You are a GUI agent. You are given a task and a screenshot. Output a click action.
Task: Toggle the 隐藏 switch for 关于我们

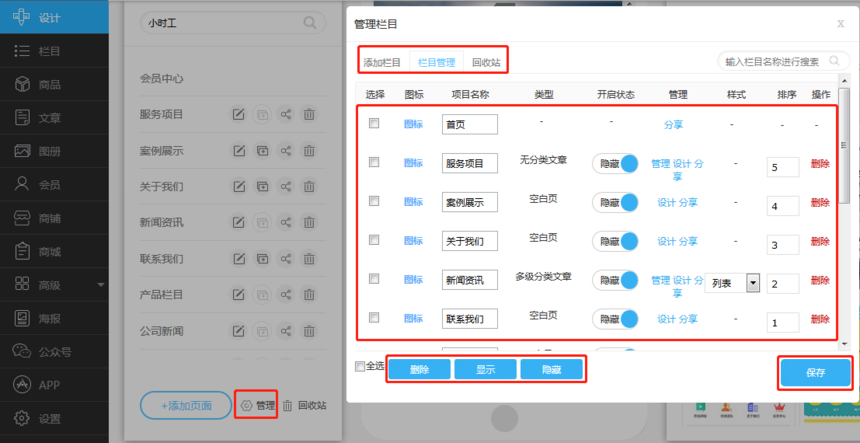tap(615, 241)
